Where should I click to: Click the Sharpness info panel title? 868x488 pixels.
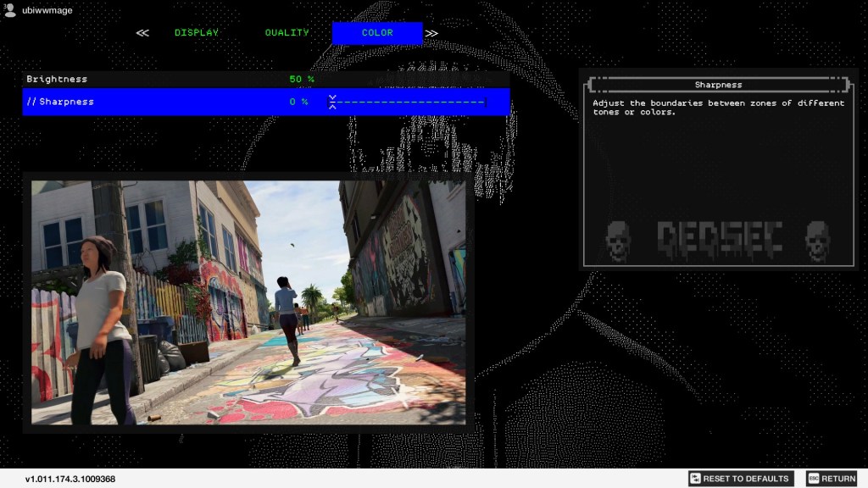[718, 85]
